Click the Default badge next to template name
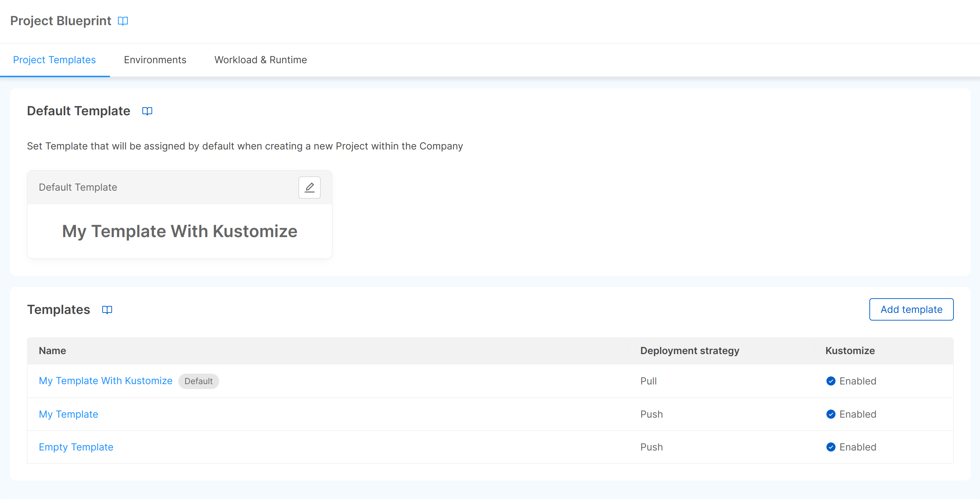Screen dimensions: 980x499 [199, 381]
